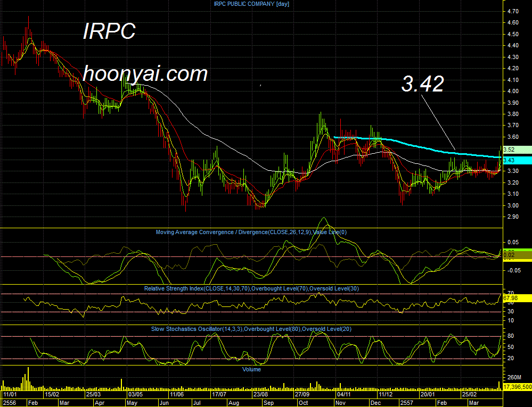The height and width of the screenshot is (407, 532).
Task: Click the IRPC PUBLIC COMPANY [day] chart title
Action: pos(251,4)
